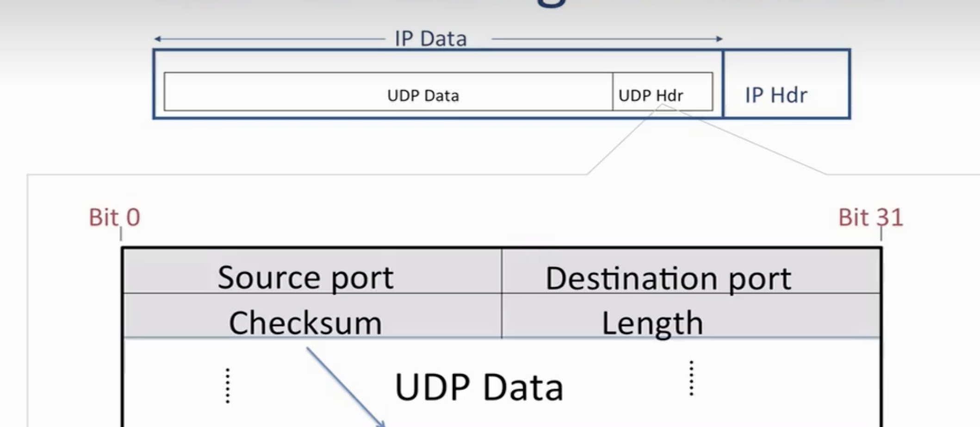Click the right dotted vertical line in the datagram body
Viewport: 980px width, 427px height.
pos(691,378)
